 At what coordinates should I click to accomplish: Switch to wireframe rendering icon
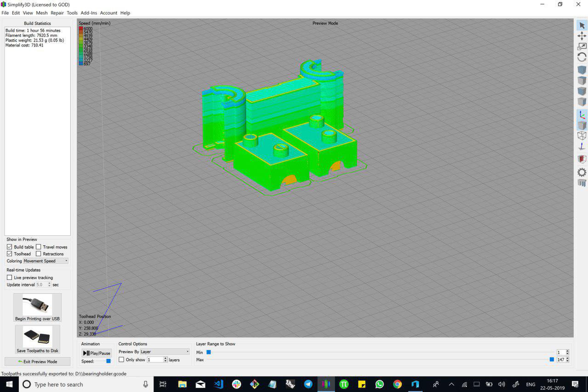point(582,136)
